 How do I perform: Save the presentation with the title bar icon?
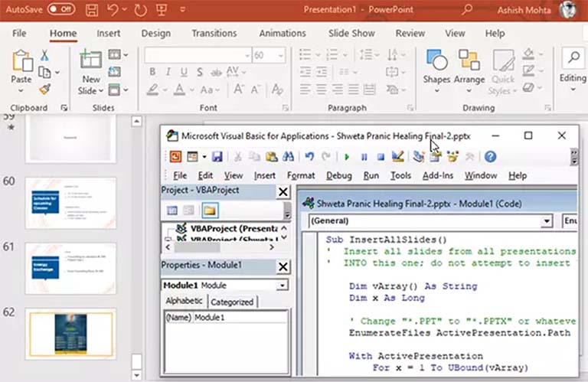point(92,10)
